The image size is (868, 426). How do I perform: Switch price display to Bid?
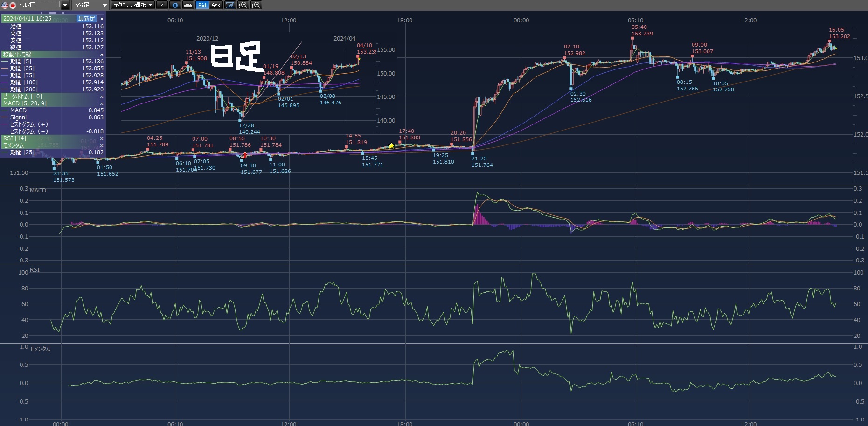point(202,5)
